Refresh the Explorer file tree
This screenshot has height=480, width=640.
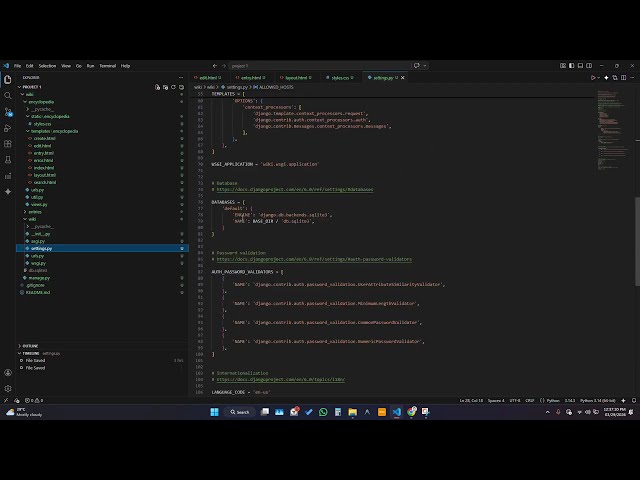coord(173,87)
